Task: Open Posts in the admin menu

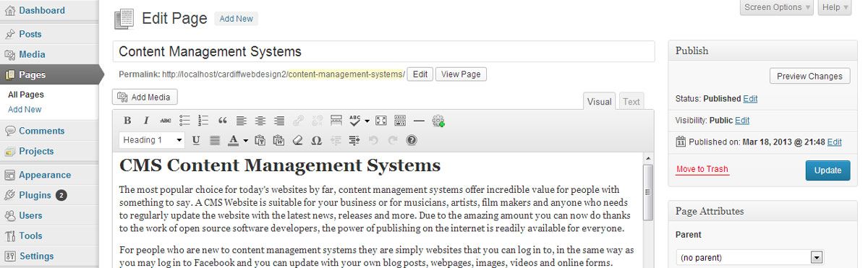Action: pos(49,34)
